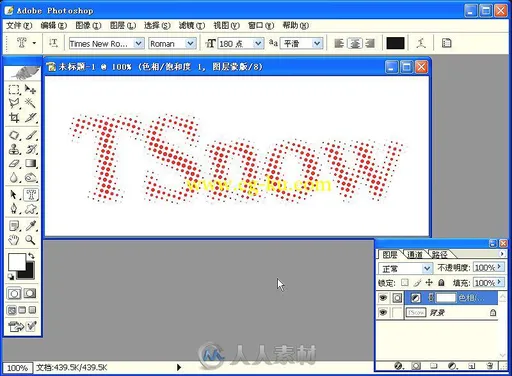The width and height of the screenshot is (512, 376).
Task: Select the Gradient tool
Action: pos(30,163)
